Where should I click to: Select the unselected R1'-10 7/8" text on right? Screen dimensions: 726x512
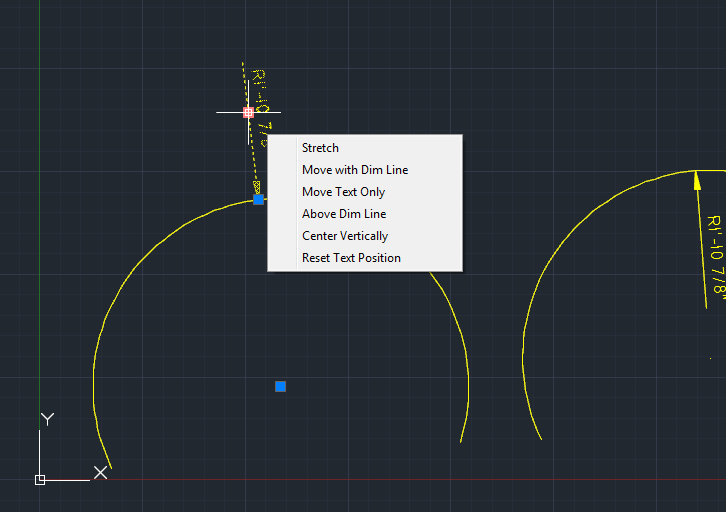[x=715, y=255]
